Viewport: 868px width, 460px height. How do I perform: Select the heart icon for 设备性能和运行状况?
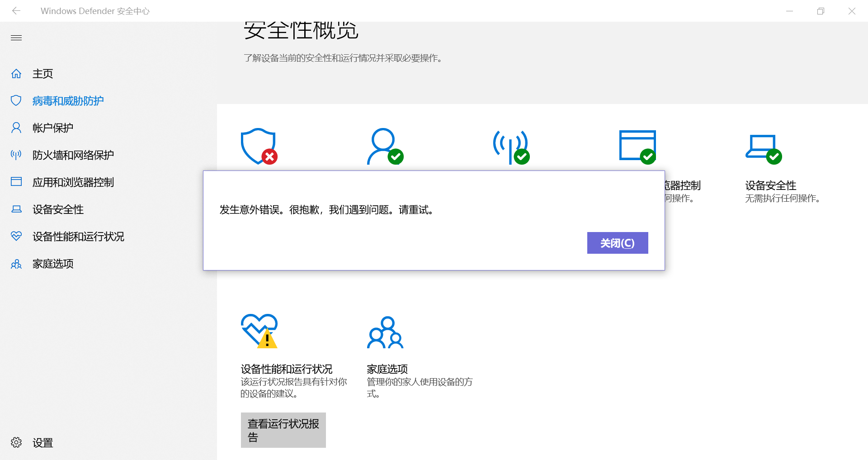coord(16,236)
